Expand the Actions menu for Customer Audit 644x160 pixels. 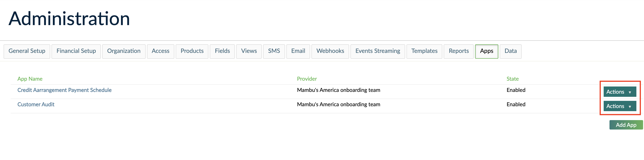(x=620, y=106)
